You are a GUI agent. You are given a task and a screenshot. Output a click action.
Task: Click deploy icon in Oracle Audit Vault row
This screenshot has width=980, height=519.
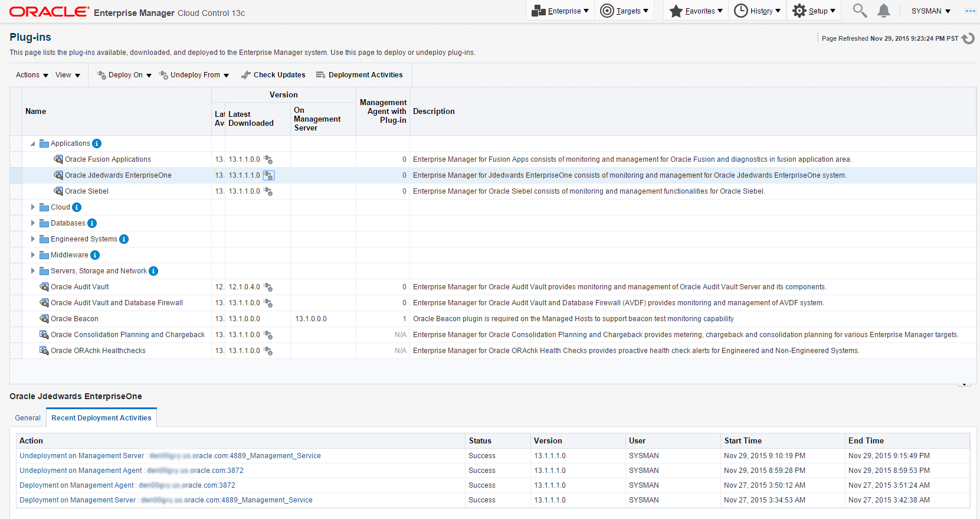268,287
